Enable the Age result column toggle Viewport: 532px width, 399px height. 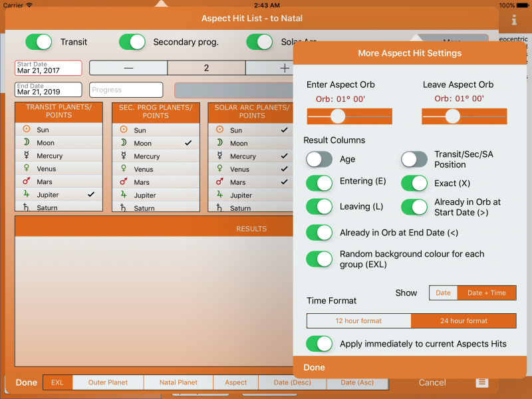coord(319,160)
